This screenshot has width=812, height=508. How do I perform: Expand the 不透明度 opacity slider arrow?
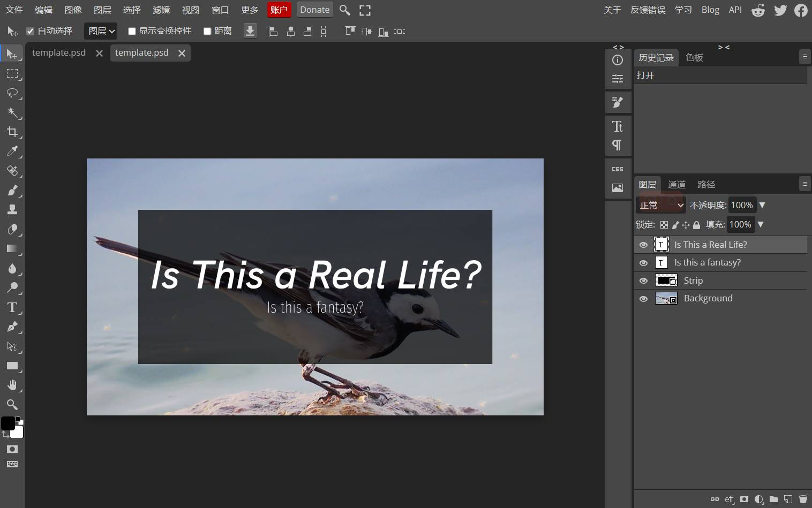(x=762, y=205)
